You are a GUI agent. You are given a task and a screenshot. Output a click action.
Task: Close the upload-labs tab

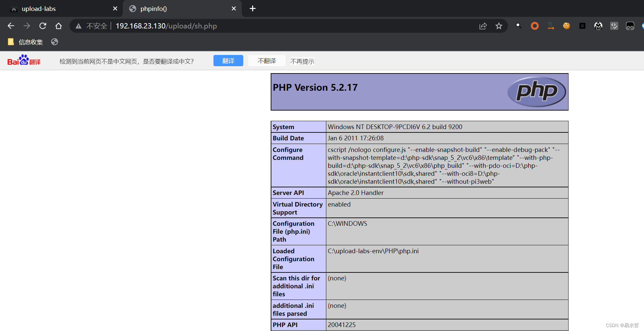click(x=115, y=9)
